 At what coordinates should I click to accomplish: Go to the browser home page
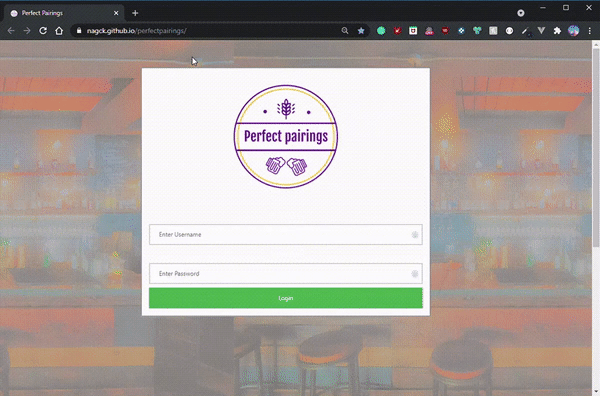point(59,31)
